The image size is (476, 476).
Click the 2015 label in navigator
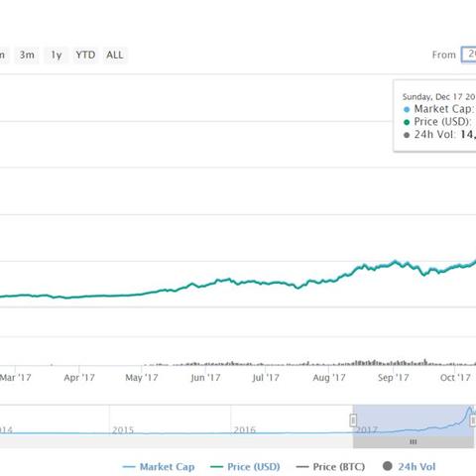(123, 430)
